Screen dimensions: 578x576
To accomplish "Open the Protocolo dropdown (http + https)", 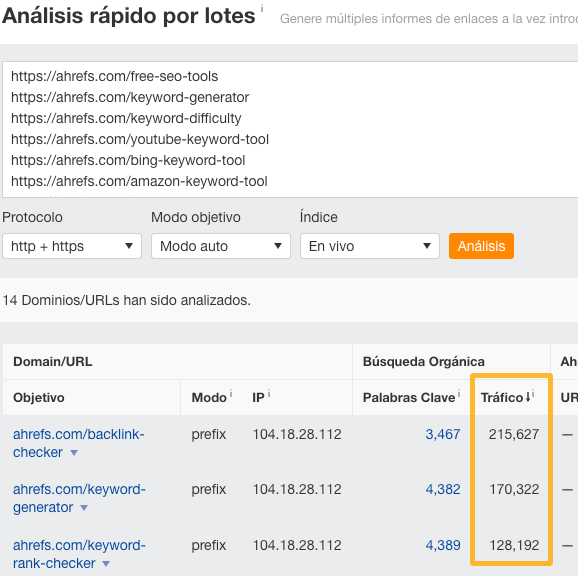I will pos(72,246).
